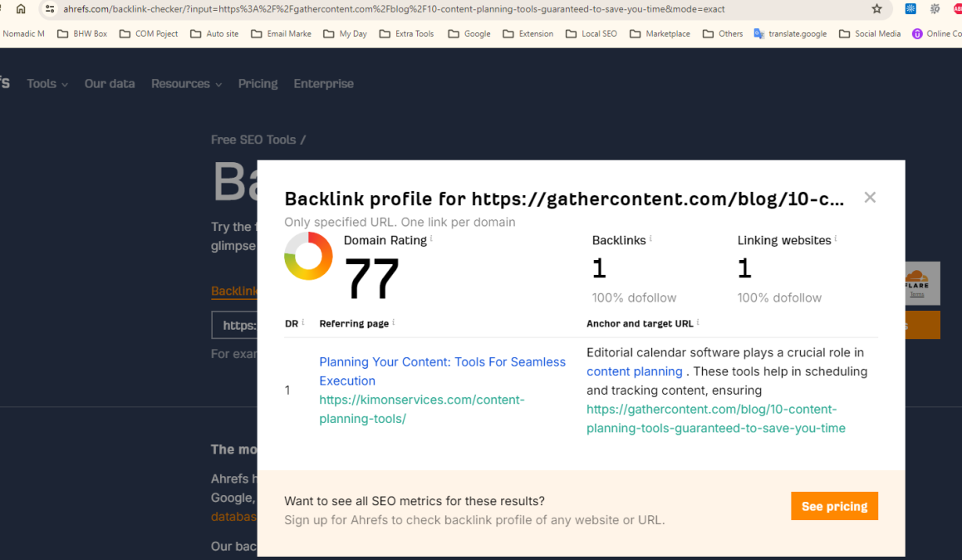Image resolution: width=962 pixels, height=560 pixels.
Task: Click 'Only specified URL. One link per domain'
Action: click(400, 222)
